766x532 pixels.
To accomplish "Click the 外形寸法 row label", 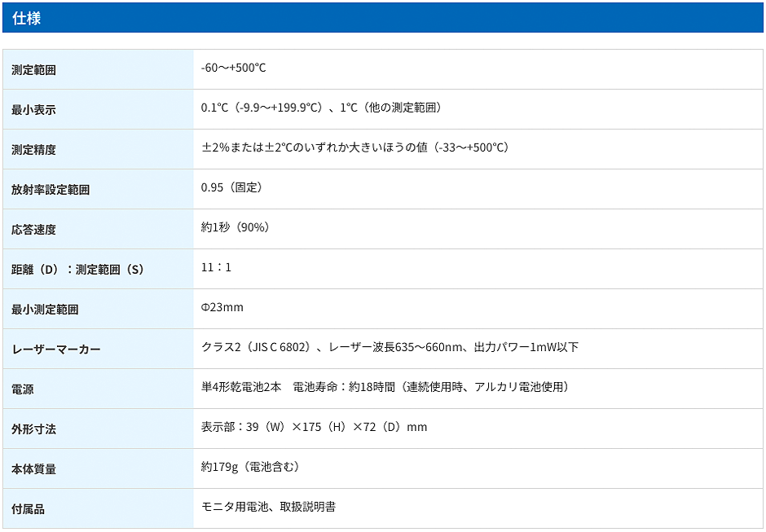I will point(33,429).
